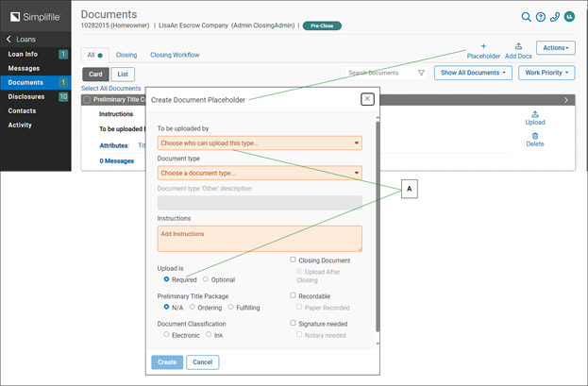This screenshot has width=588, height=386.
Task: Open the Document type dropdown
Action: [x=260, y=173]
